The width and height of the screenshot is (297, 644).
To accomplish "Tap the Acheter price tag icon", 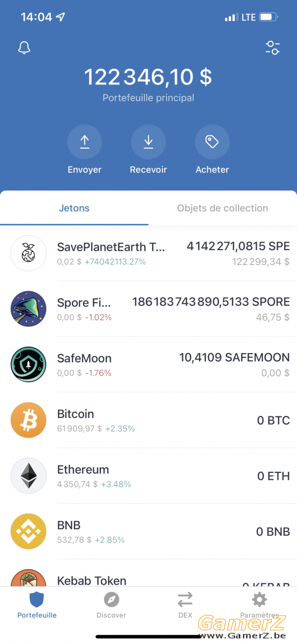I will tap(212, 142).
